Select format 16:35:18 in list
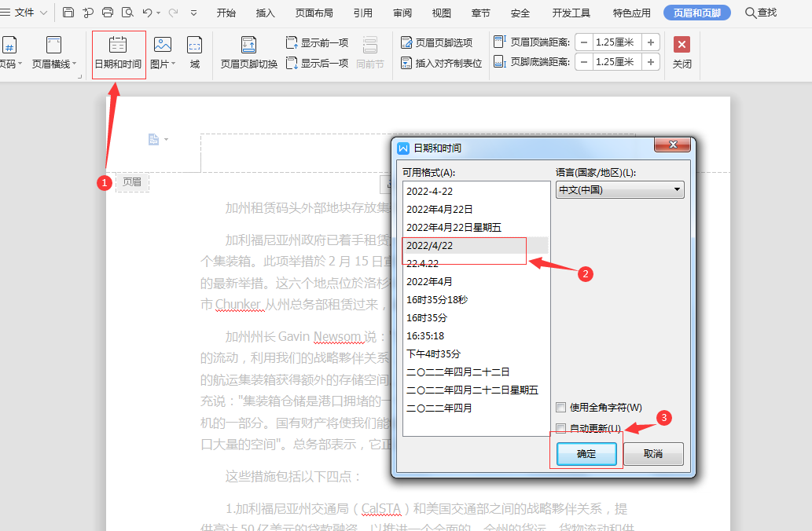812x531 pixels. click(476, 336)
